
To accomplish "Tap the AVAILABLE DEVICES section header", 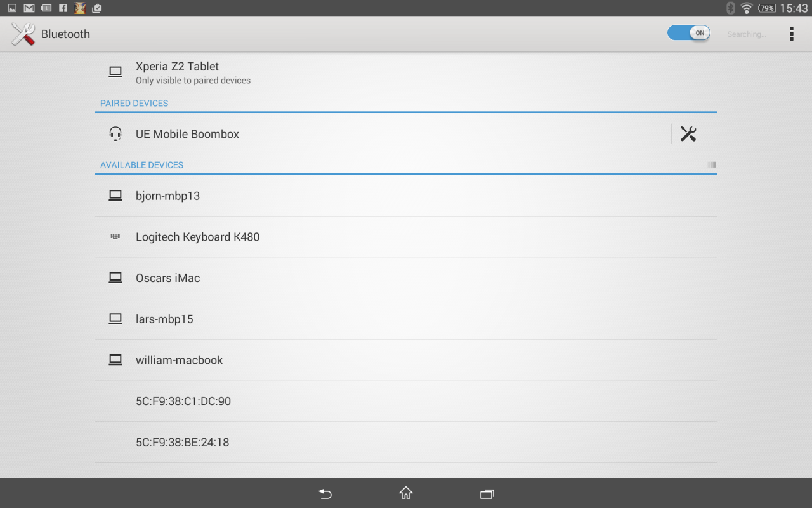I will pos(142,164).
